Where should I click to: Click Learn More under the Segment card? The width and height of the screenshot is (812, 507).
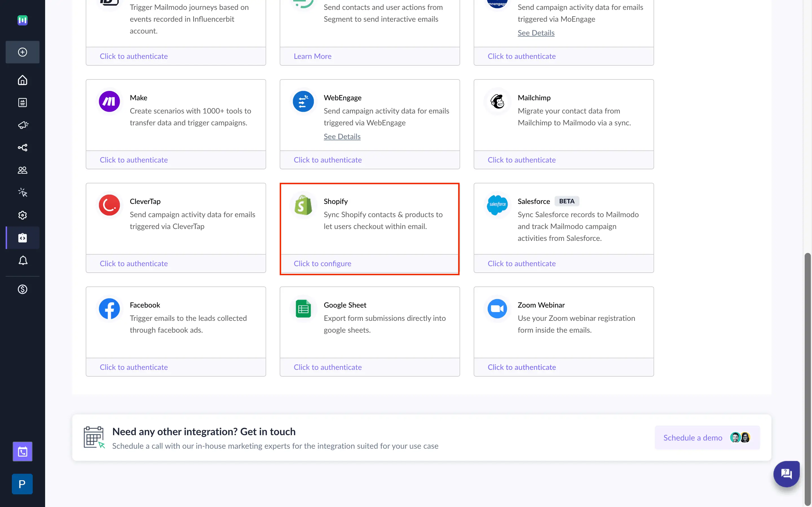312,56
